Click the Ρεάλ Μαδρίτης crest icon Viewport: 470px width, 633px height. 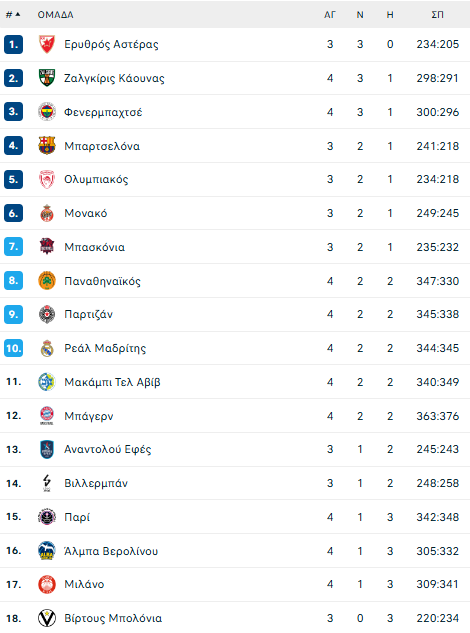[x=47, y=348]
